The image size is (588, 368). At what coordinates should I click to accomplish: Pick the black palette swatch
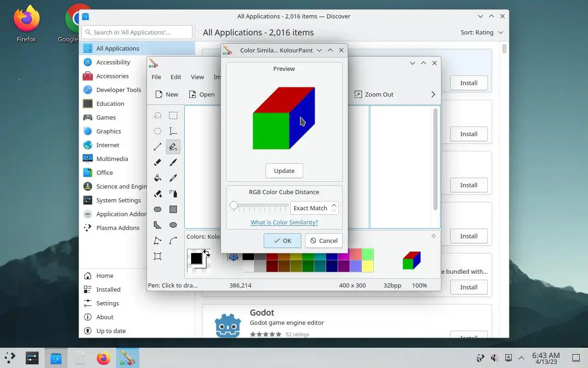(248, 256)
